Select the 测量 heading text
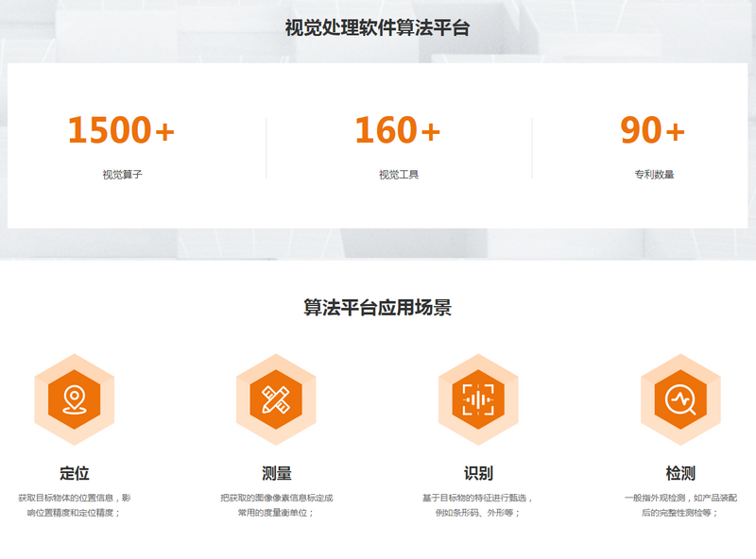756x559 pixels. [x=276, y=473]
